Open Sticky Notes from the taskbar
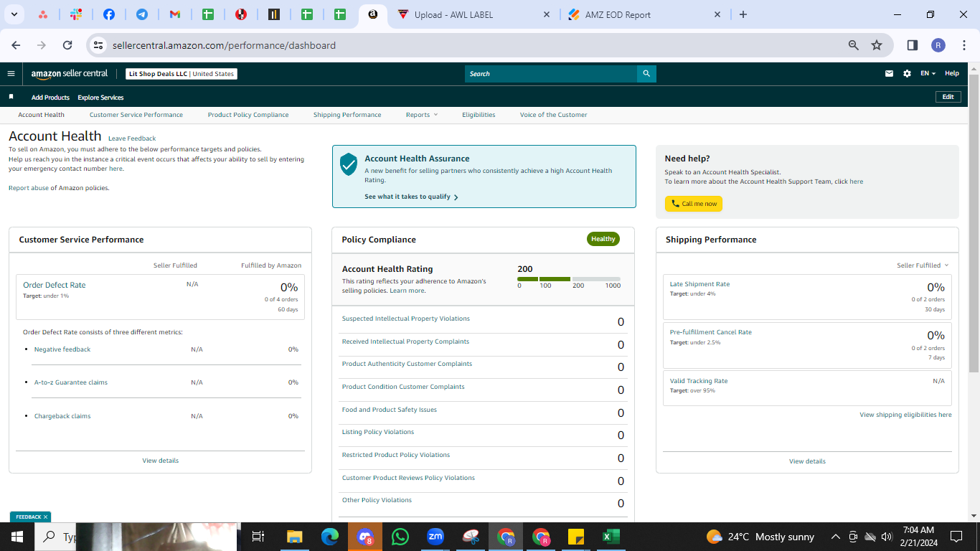Image resolution: width=980 pixels, height=551 pixels. (575, 537)
